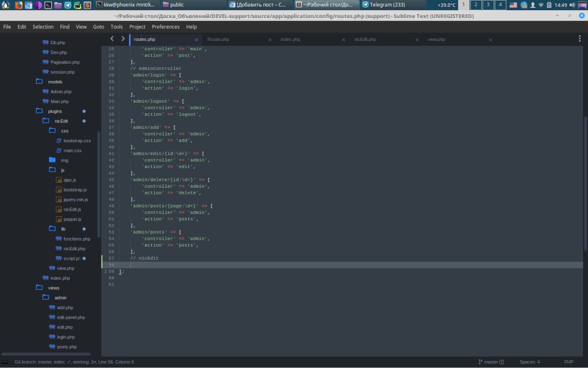Collapse the admin folder in sidebar
588x368 pixels.
(46, 298)
